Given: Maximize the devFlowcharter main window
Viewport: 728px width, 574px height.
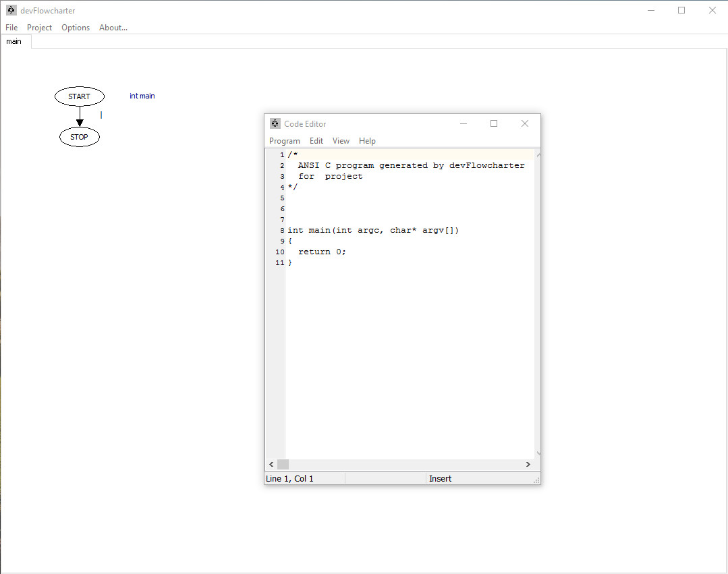Looking at the screenshot, I should [x=681, y=10].
